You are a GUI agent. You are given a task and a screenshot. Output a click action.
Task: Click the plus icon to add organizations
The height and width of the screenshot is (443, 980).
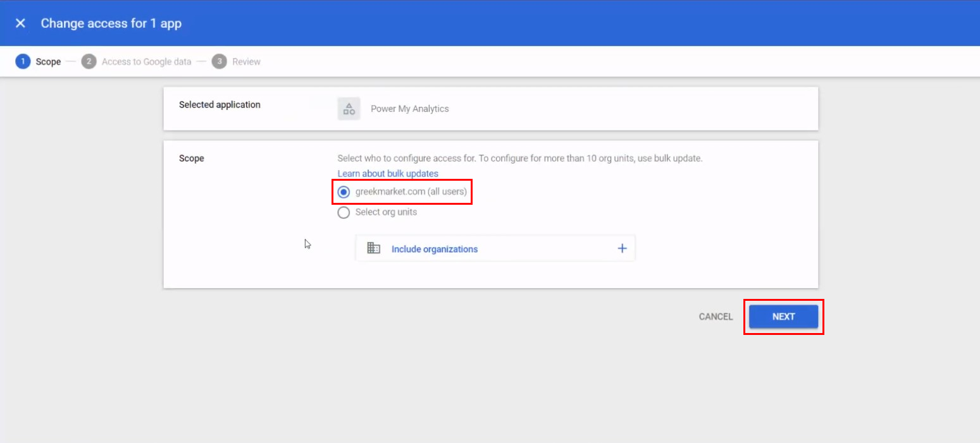(x=622, y=248)
